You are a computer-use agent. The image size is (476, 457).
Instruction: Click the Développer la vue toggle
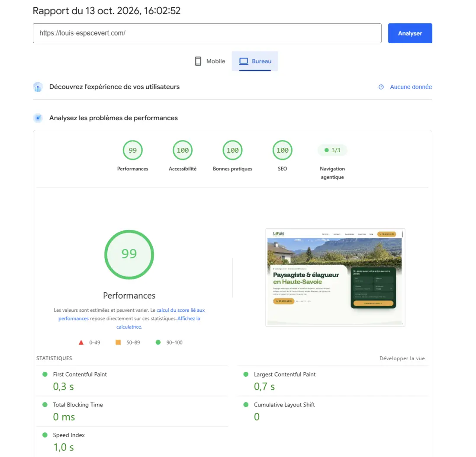402,358
